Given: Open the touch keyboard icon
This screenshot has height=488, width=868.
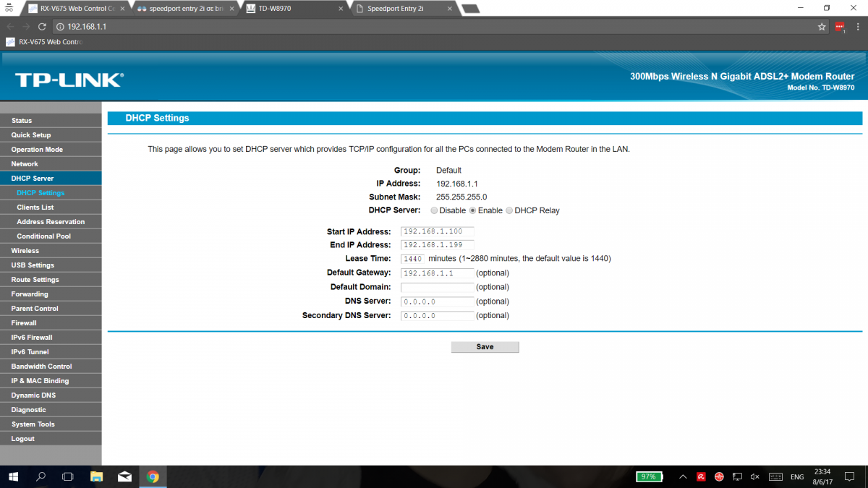Looking at the screenshot, I should point(775,477).
